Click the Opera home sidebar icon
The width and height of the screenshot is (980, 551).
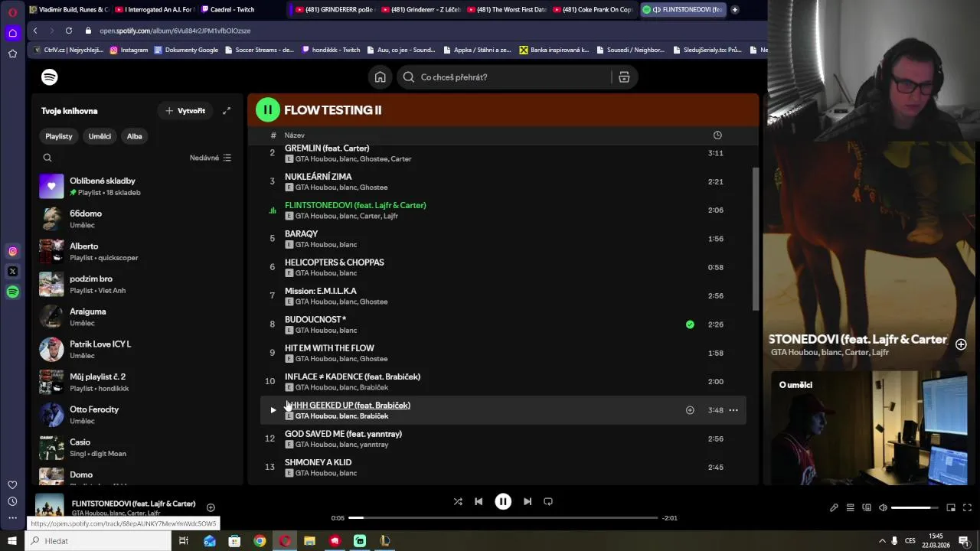click(12, 33)
